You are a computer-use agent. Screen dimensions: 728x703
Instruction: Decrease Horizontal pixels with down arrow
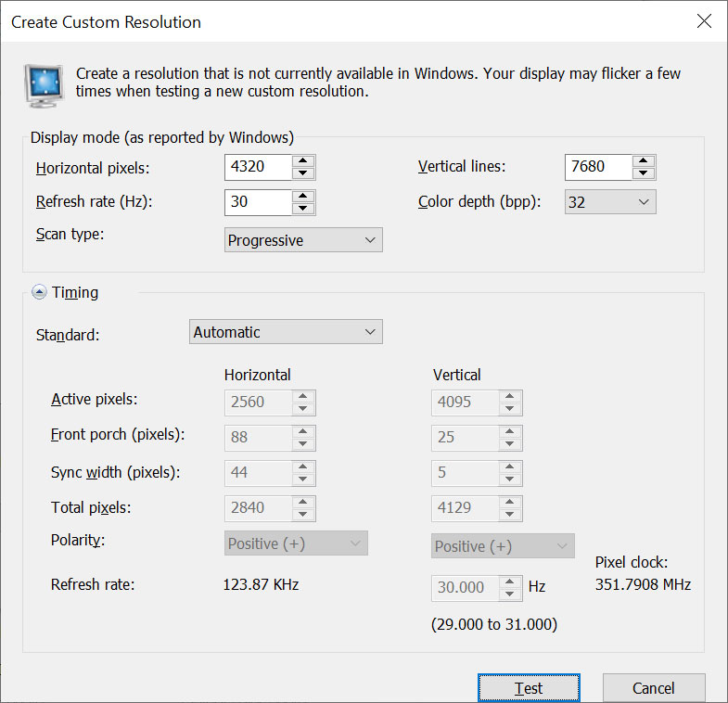(304, 173)
